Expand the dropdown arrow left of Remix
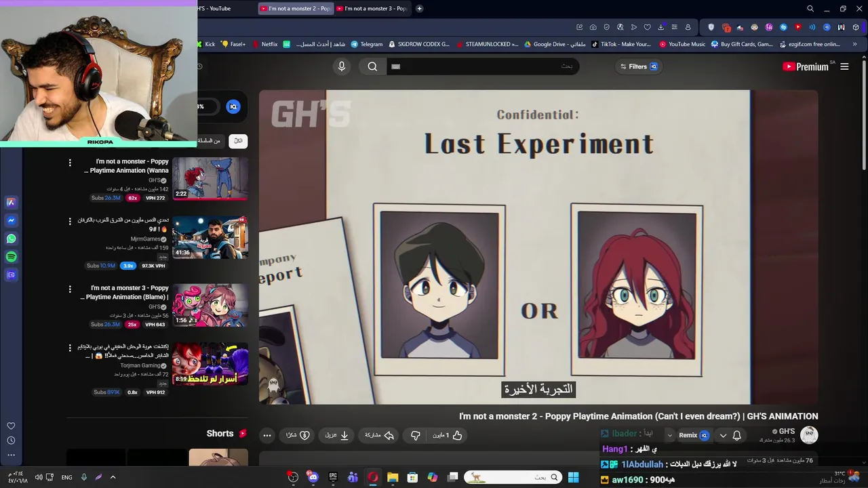 click(669, 435)
